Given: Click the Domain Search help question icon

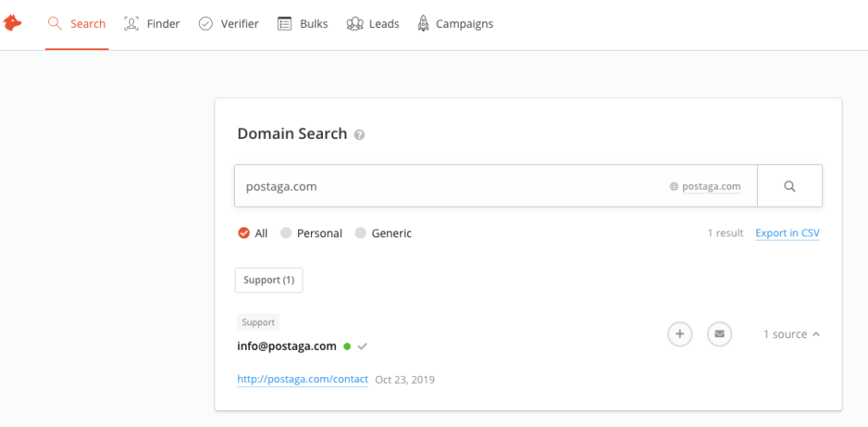Looking at the screenshot, I should (359, 135).
